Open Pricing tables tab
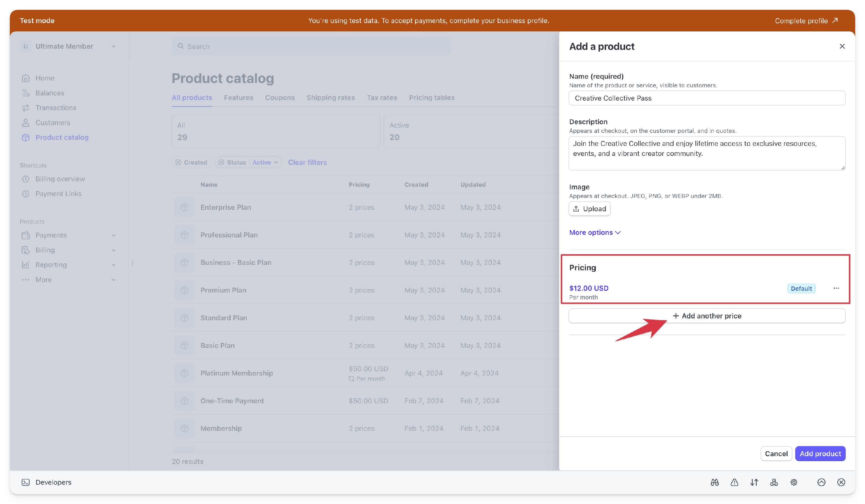 (x=431, y=97)
